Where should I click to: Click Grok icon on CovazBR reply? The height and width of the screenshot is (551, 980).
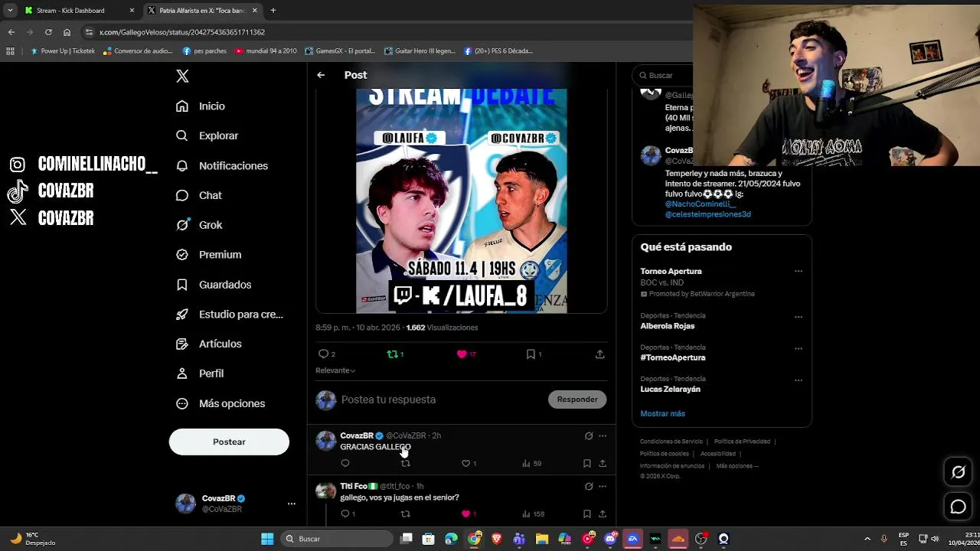(x=588, y=435)
